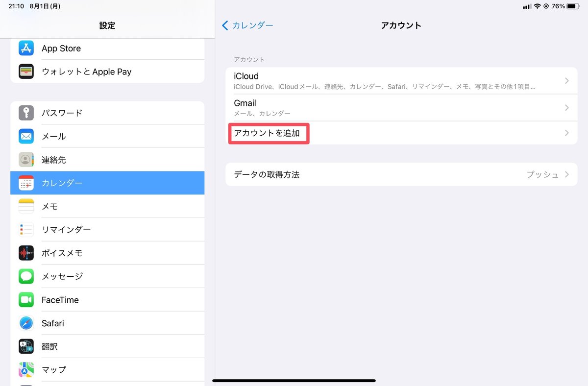Select リマインダー label in sidebar
The height and width of the screenshot is (386, 588).
[x=66, y=230]
